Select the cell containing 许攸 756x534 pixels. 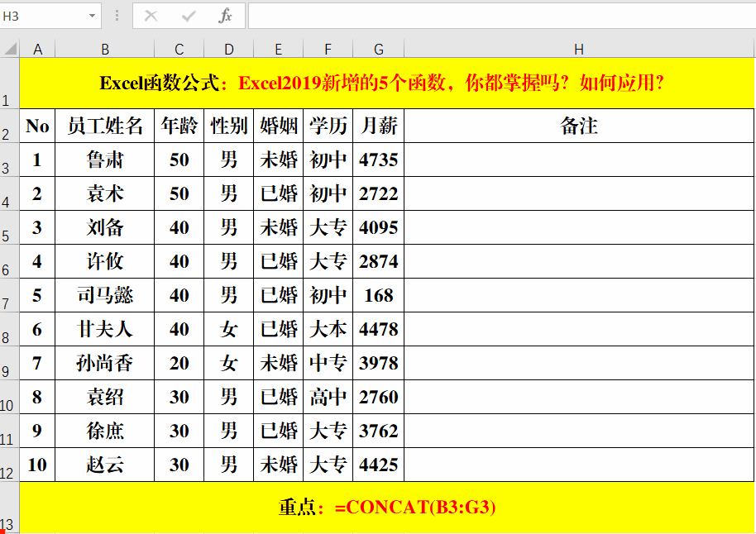[x=104, y=261]
